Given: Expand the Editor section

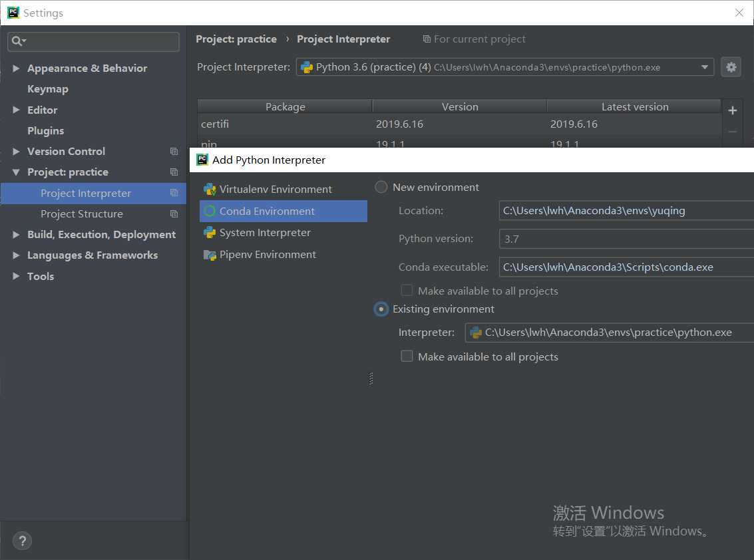Looking at the screenshot, I should [x=16, y=110].
